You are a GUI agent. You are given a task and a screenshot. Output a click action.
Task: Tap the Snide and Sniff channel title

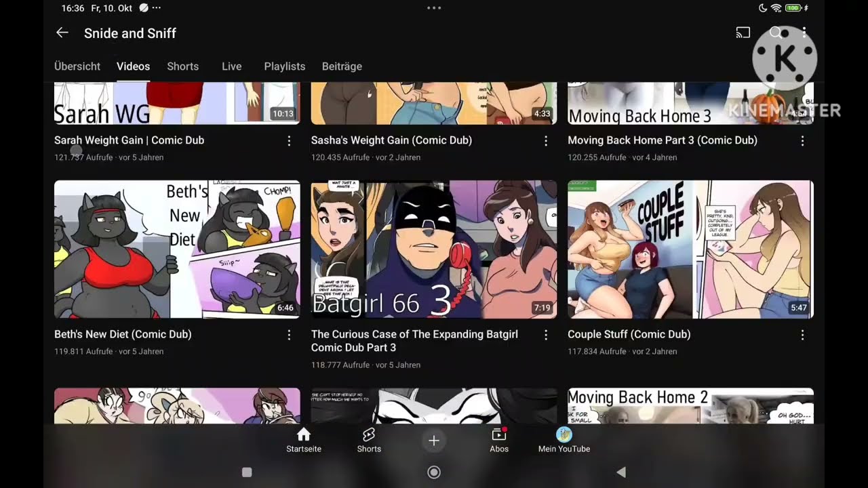pos(130,33)
